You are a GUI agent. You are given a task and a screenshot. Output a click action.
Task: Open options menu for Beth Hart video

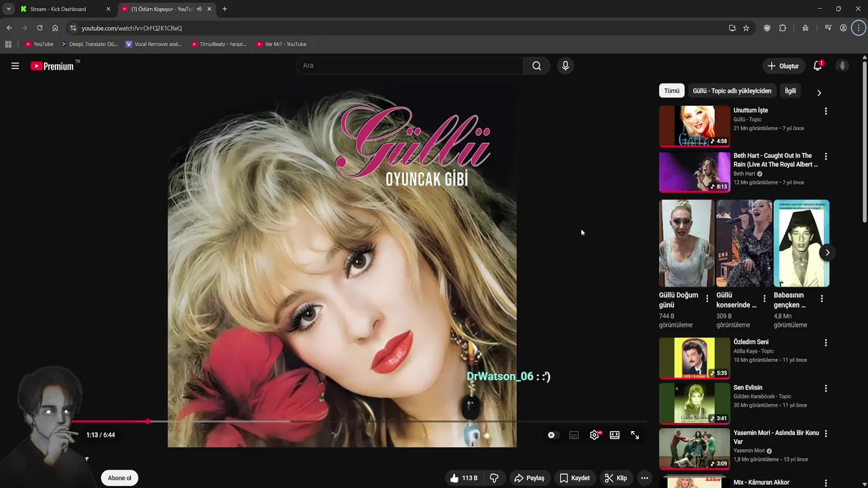[825, 157]
